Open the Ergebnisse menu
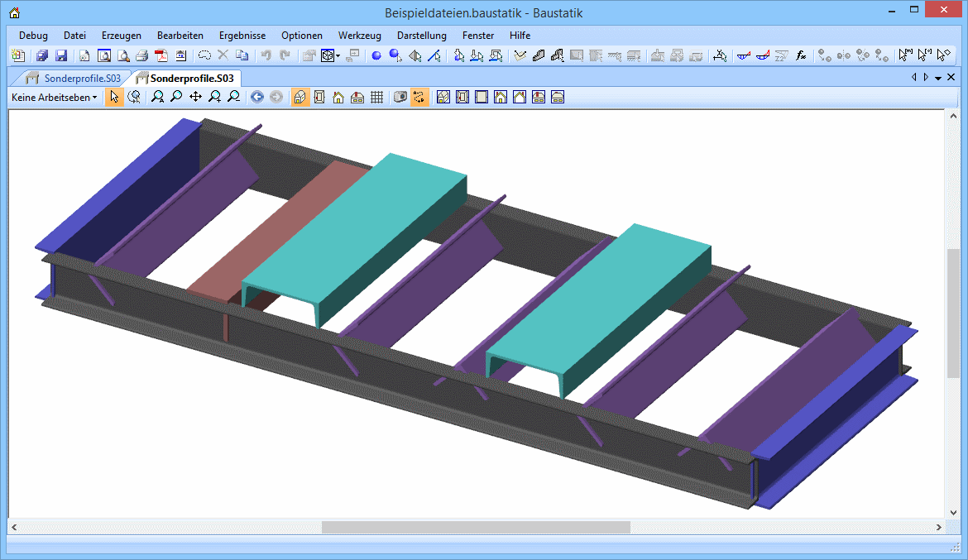Image resolution: width=968 pixels, height=560 pixels. pyautogui.click(x=242, y=36)
